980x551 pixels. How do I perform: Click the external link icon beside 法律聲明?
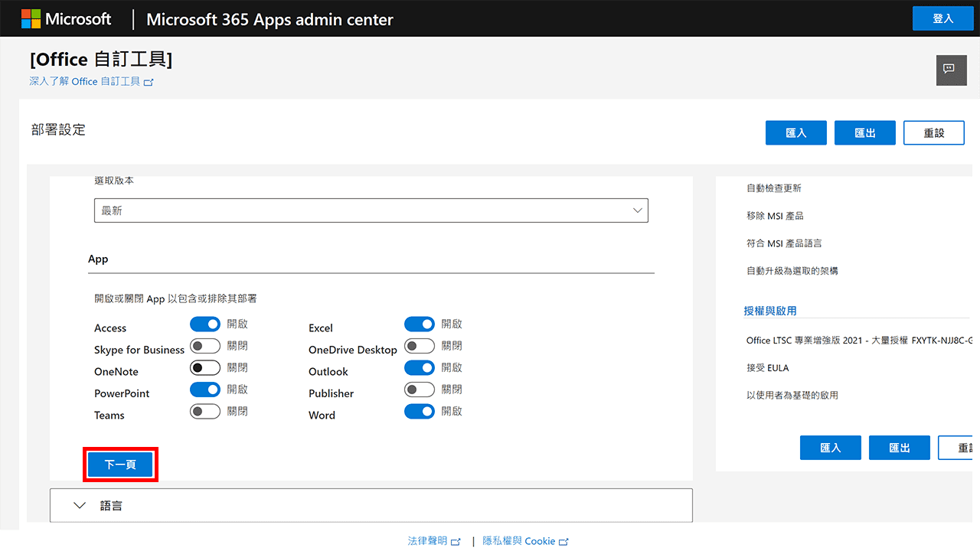(x=456, y=541)
